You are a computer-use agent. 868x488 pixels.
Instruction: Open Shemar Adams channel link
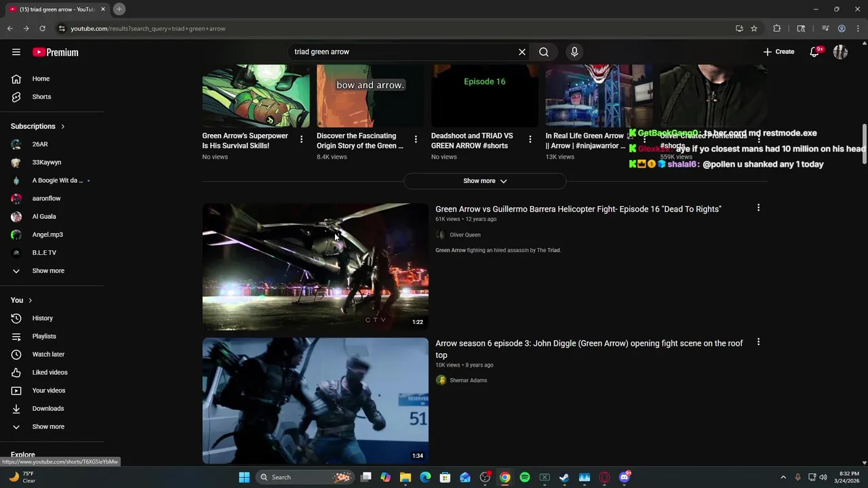469,380
